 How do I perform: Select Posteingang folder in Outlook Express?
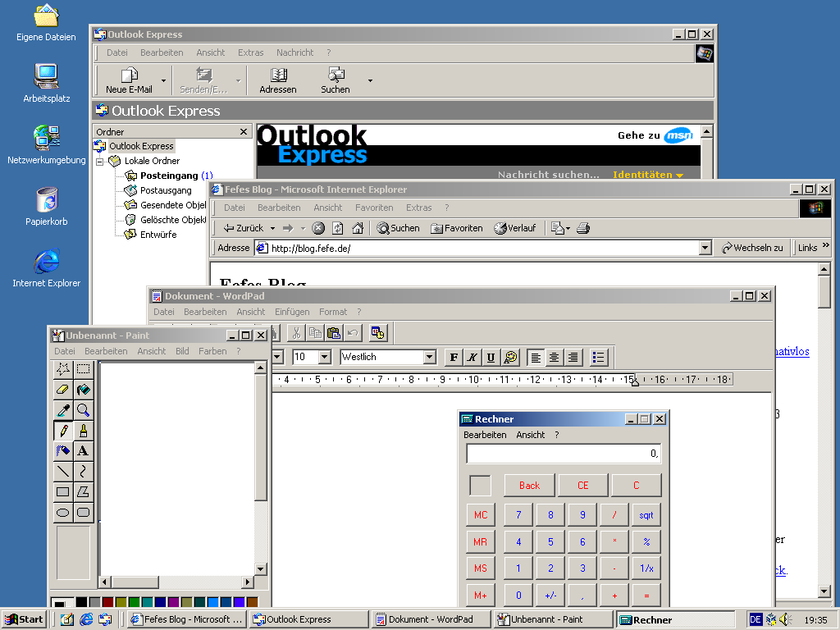pos(169,176)
